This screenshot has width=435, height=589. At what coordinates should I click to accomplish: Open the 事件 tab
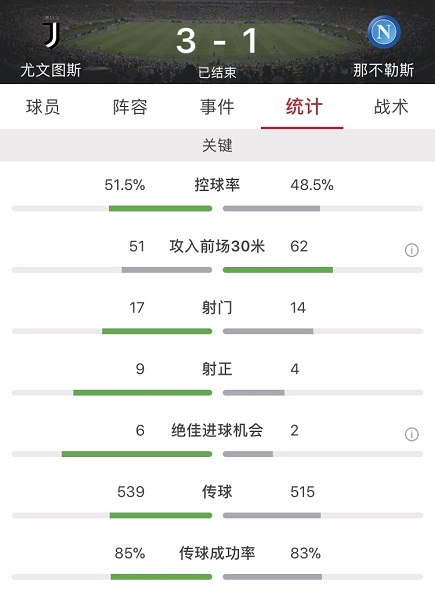click(x=217, y=107)
